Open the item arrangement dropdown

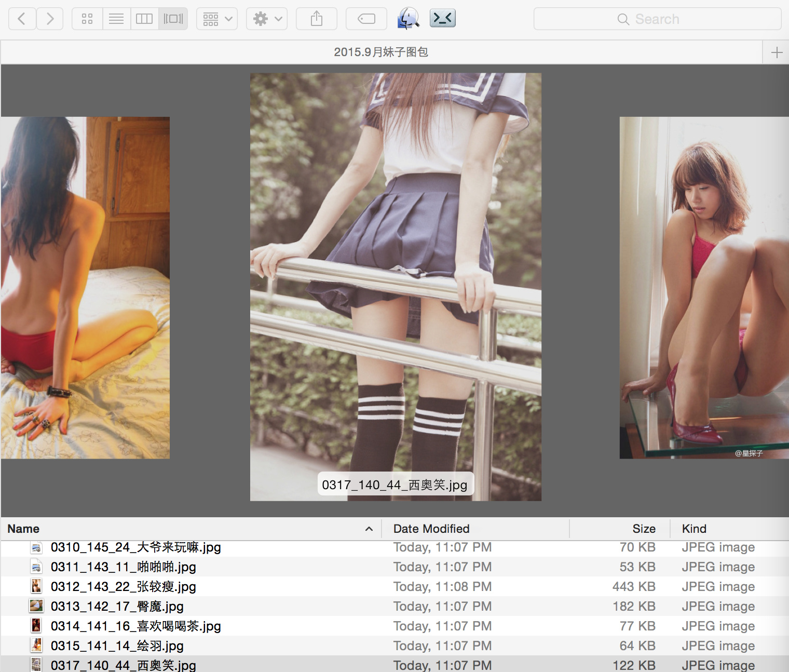tap(217, 19)
